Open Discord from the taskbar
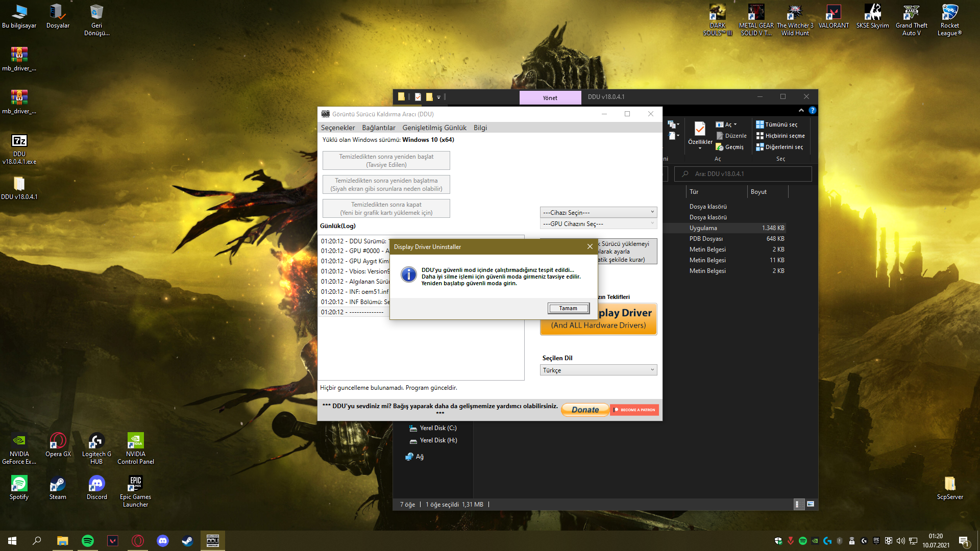 click(x=163, y=540)
